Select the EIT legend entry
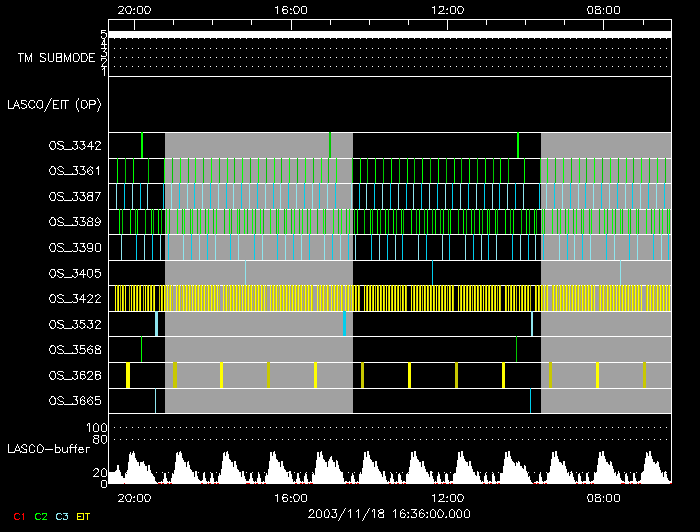The height and width of the screenshot is (532, 700). [83, 516]
